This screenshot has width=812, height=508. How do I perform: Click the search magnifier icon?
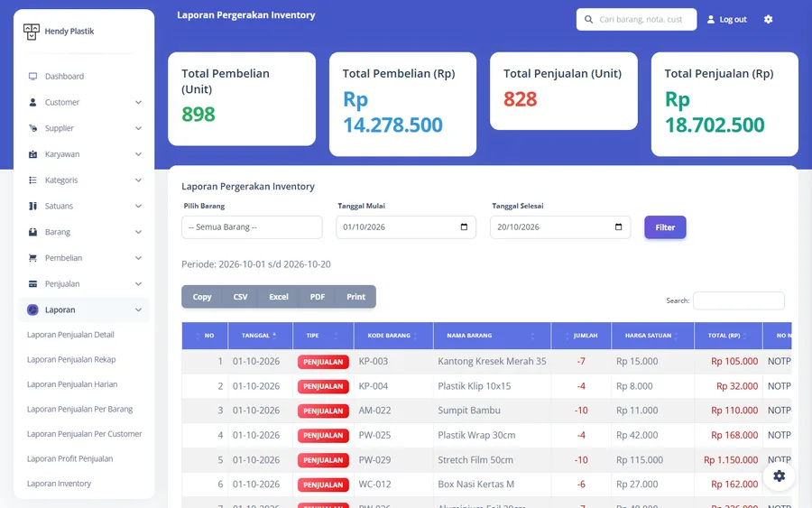point(588,19)
